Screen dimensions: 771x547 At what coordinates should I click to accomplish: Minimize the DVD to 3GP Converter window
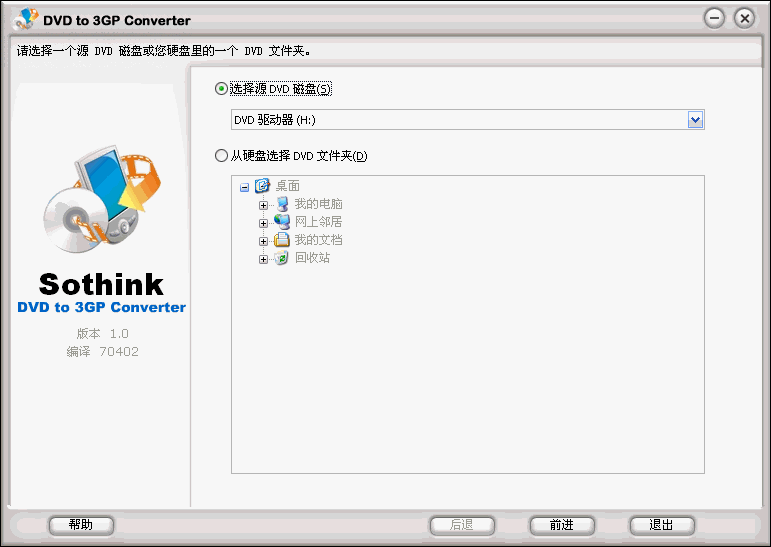click(714, 19)
